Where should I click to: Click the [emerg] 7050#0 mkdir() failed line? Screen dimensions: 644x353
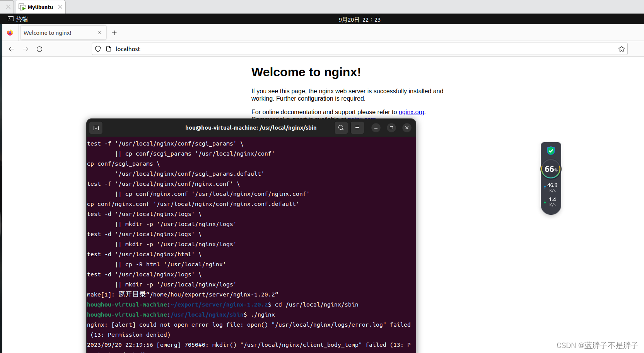click(249, 345)
